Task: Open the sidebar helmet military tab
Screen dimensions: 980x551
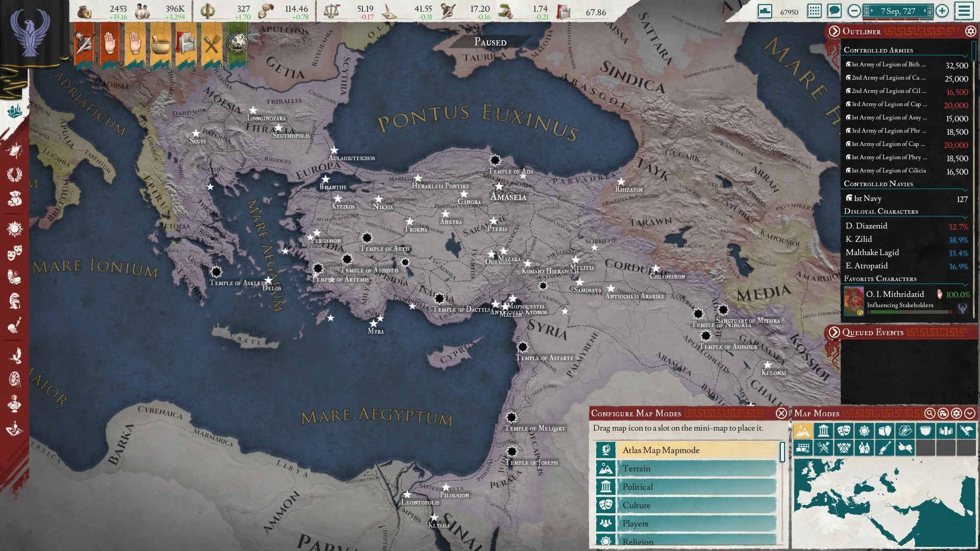Action: pos(15,300)
